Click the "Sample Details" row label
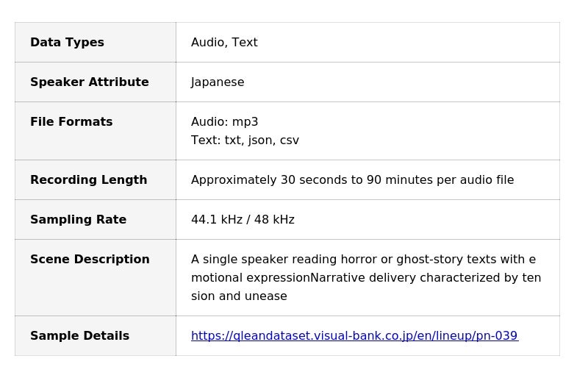This screenshot has width=588, height=378. [79, 336]
